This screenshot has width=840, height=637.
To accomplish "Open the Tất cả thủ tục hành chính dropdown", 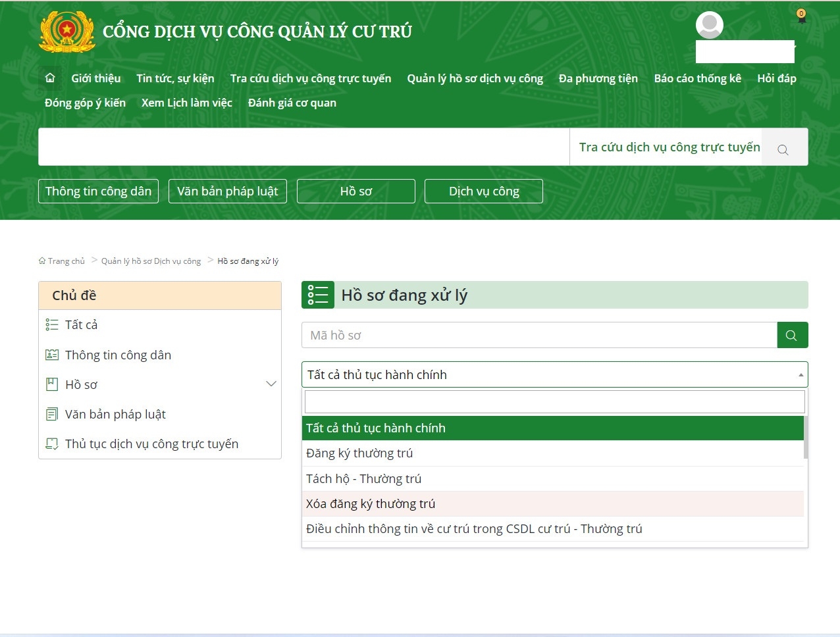I will click(x=554, y=374).
